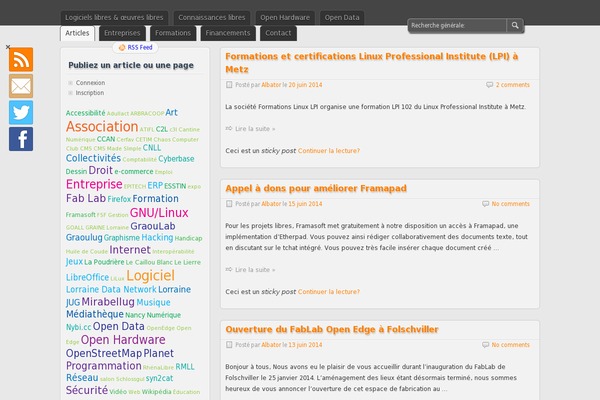Image resolution: width=600 pixels, height=400 pixels.
Task: Select the Droit tag
Action: (x=101, y=170)
